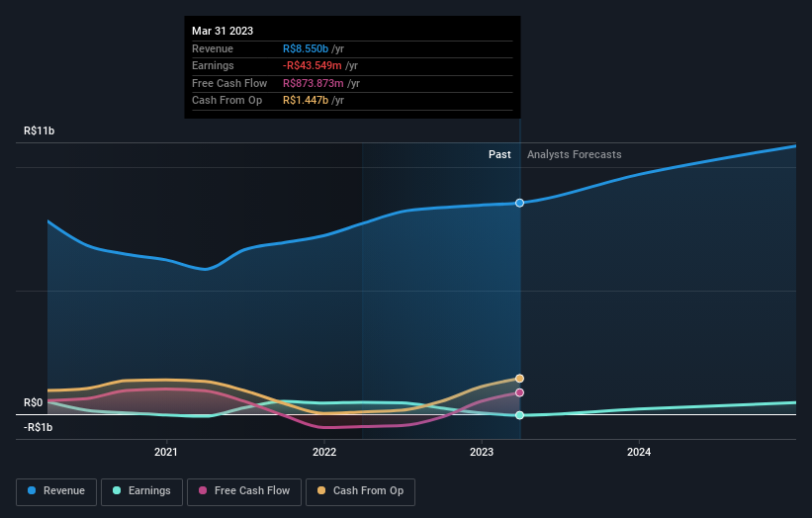The image size is (812, 518).
Task: Click the Mar 31 2023 tooltip date
Action: click(223, 31)
